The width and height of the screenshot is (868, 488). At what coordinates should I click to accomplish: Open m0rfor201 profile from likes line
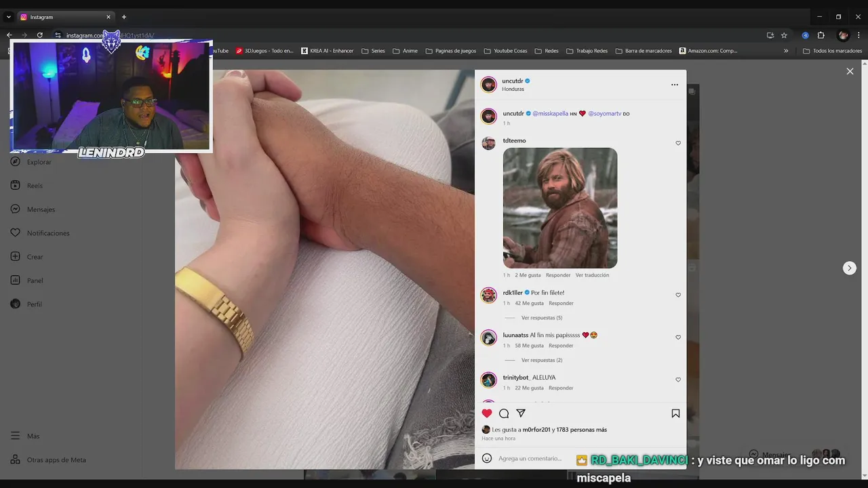[x=536, y=430]
